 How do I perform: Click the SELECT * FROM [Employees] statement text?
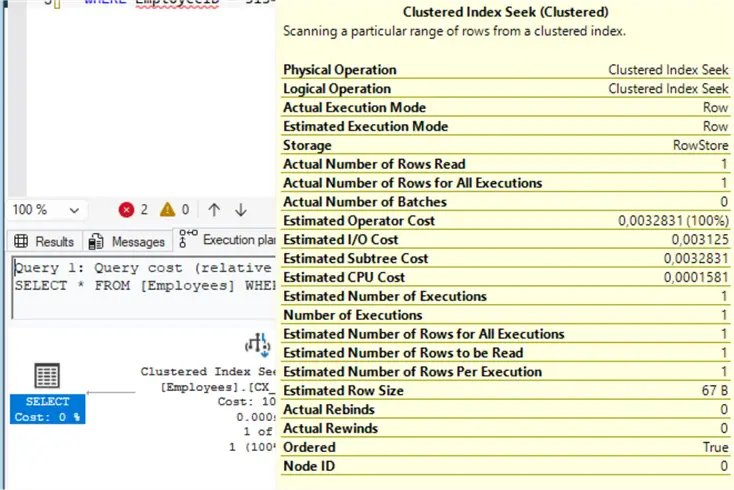coord(145,285)
